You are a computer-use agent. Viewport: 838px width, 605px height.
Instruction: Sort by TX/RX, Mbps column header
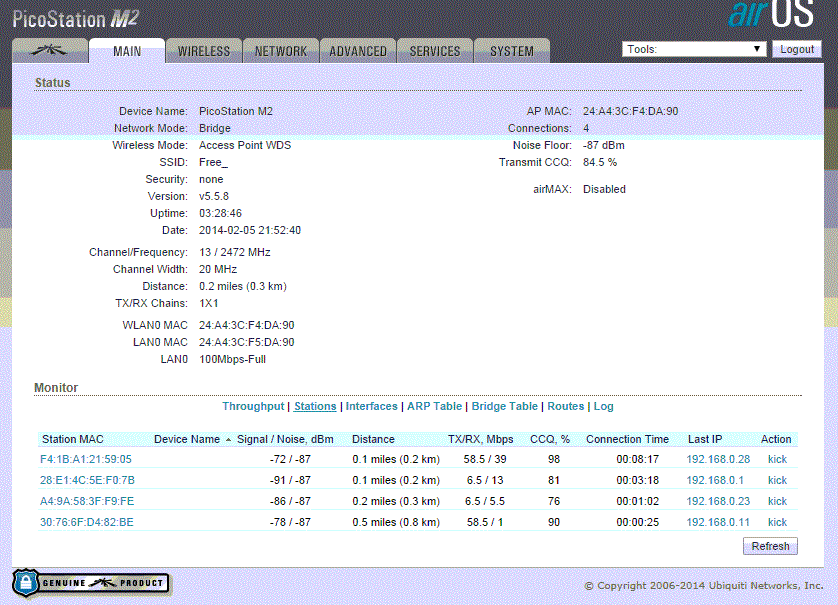click(480, 439)
